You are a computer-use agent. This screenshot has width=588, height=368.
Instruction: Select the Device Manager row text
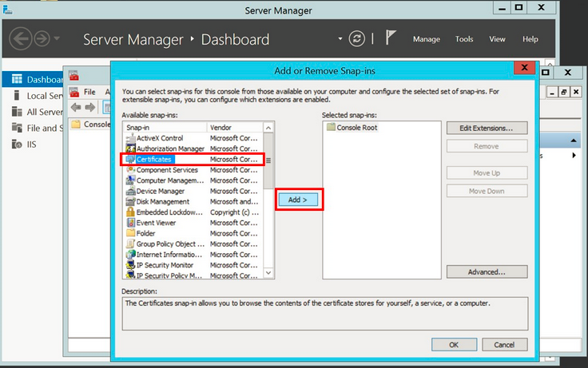(161, 191)
